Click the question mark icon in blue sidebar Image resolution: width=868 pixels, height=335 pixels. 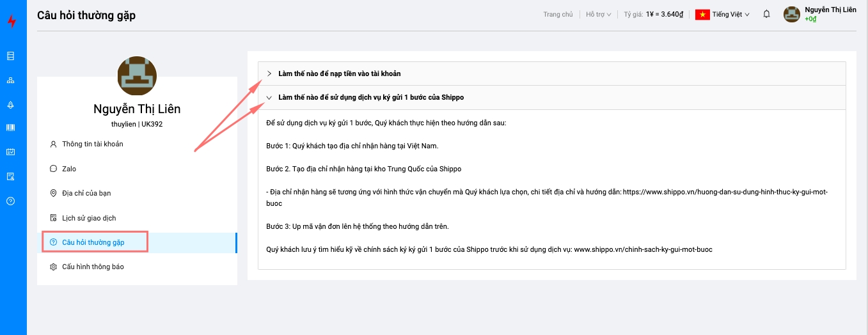[x=10, y=201]
